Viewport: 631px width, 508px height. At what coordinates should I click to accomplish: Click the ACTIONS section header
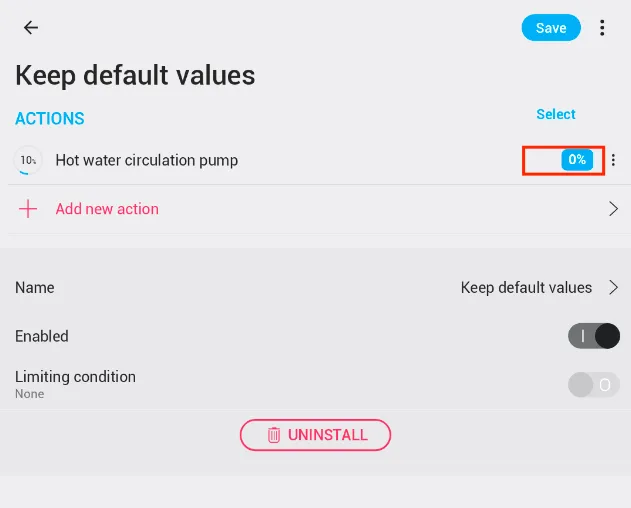click(x=50, y=119)
